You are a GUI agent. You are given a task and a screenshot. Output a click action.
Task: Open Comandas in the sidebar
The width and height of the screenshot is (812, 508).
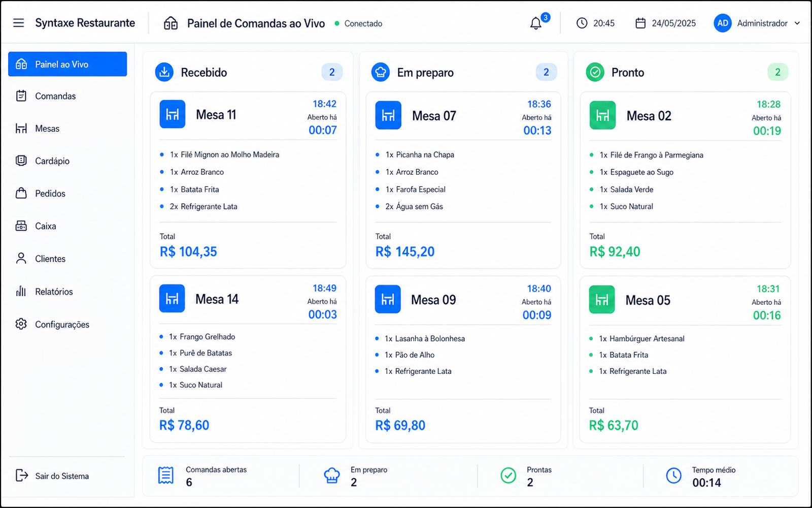[x=67, y=96]
